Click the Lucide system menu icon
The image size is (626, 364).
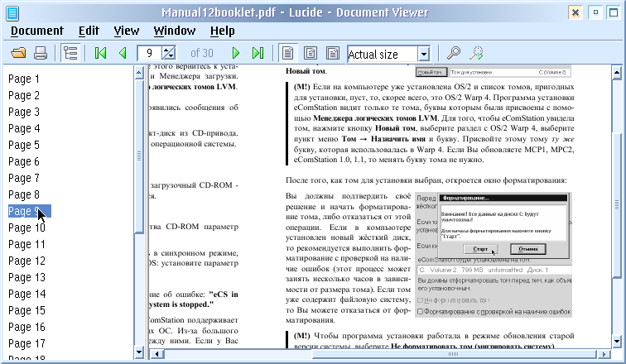click(12, 13)
